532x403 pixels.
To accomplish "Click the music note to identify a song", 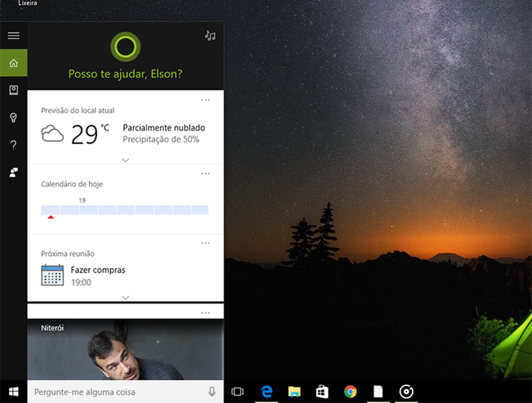I will 210,36.
